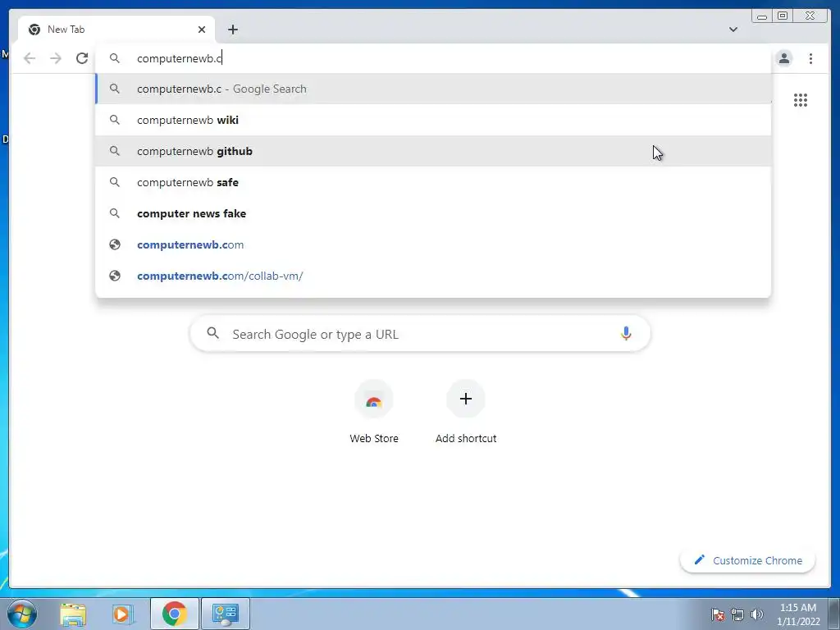Go back using the back arrow

[x=30, y=58]
